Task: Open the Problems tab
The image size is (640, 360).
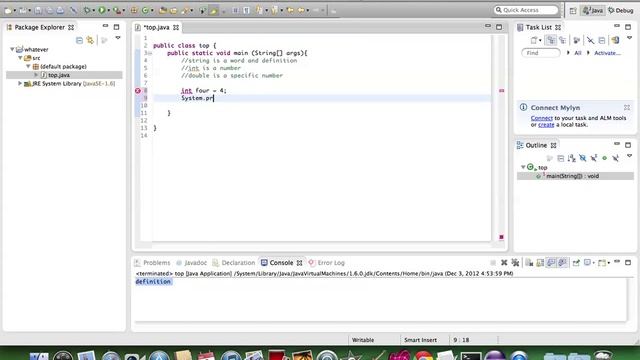Action: 152,263
